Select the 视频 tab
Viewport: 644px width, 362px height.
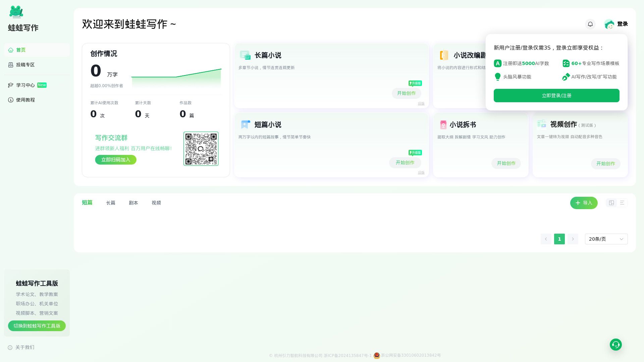pos(156,203)
